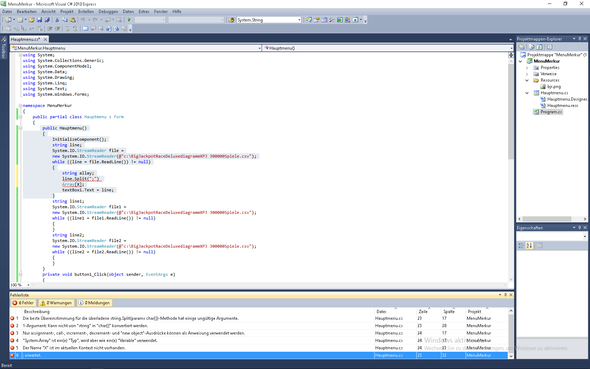Click View Code icon in Projektmappen-Explorer
590x369 pixels.
point(550,47)
